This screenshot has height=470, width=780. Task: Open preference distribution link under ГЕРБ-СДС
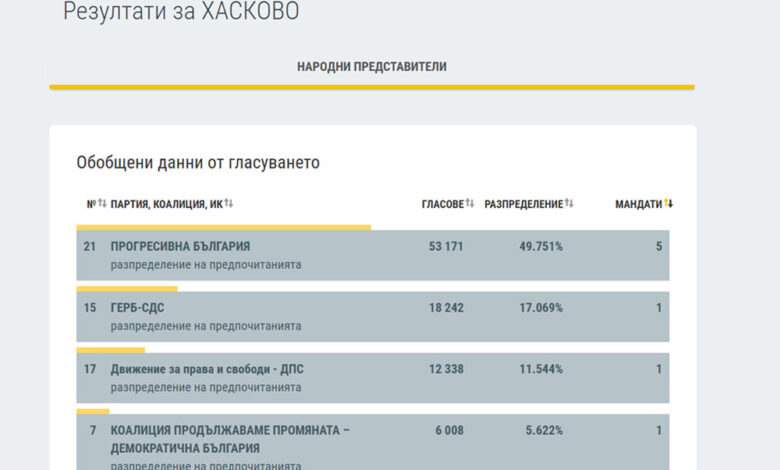point(205,326)
